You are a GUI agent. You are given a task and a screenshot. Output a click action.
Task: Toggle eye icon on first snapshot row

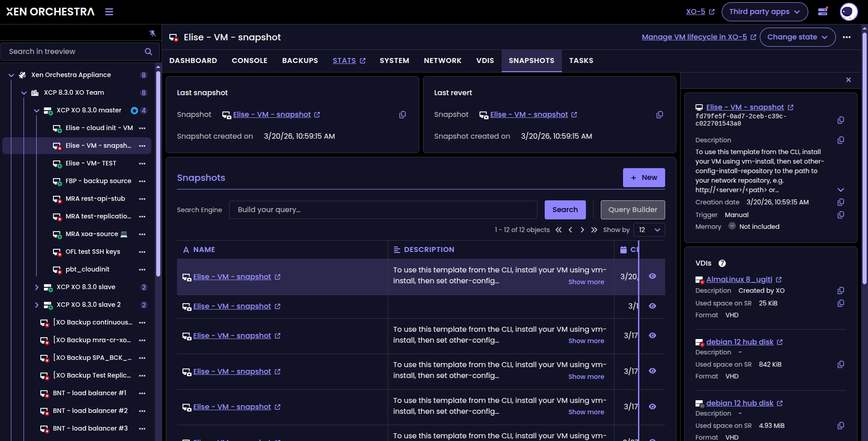pos(652,276)
